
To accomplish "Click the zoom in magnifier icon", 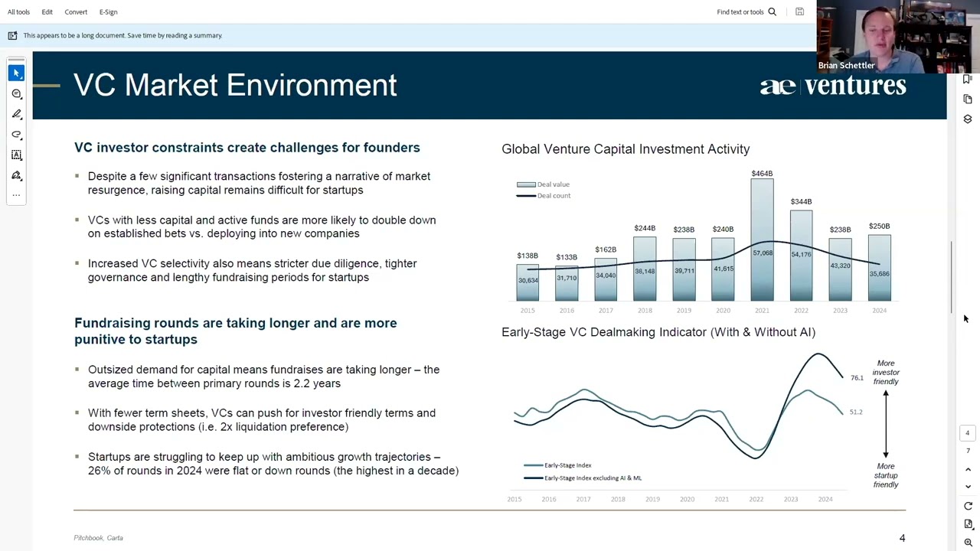I will click(x=968, y=543).
